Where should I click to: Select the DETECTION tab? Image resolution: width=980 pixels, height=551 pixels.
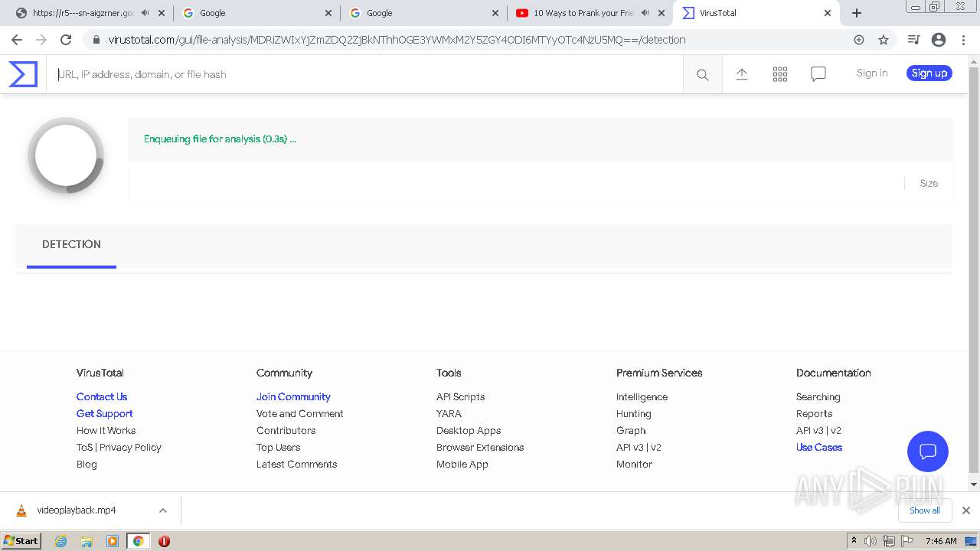click(71, 245)
